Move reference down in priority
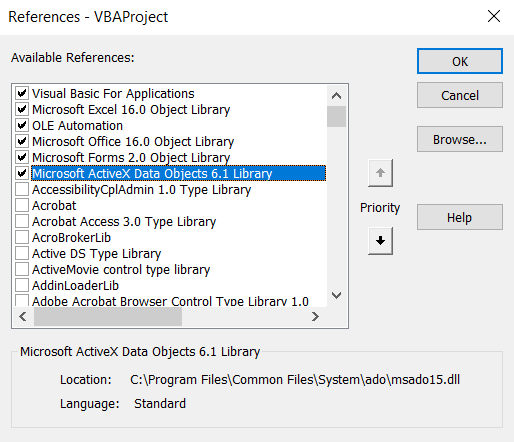The width and height of the screenshot is (514, 442). 380,241
